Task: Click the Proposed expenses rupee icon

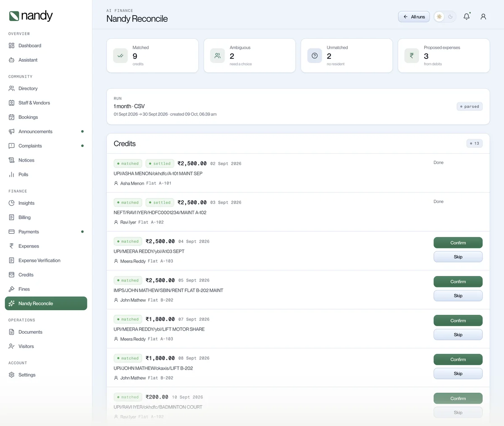Action: click(x=412, y=55)
